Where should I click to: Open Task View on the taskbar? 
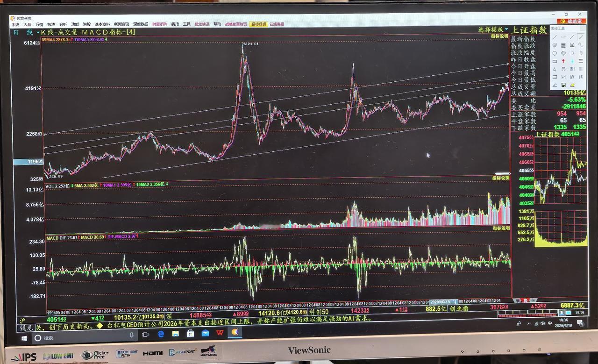(x=145, y=334)
